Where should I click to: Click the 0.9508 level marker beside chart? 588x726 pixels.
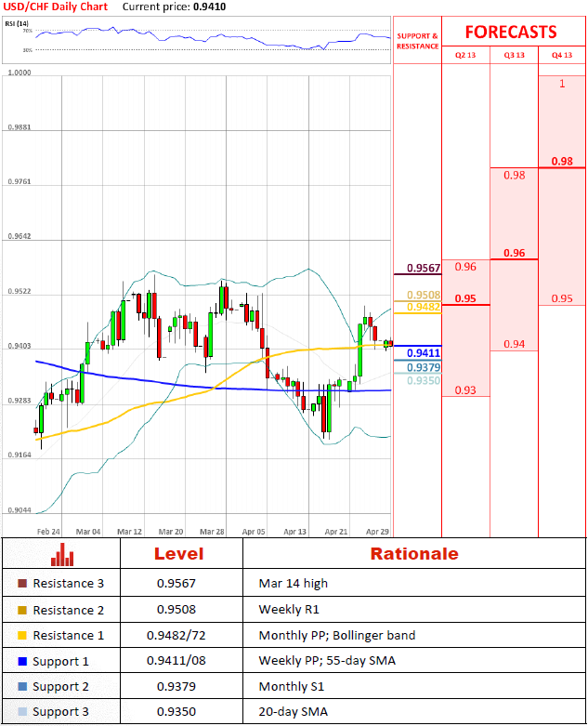tap(424, 295)
